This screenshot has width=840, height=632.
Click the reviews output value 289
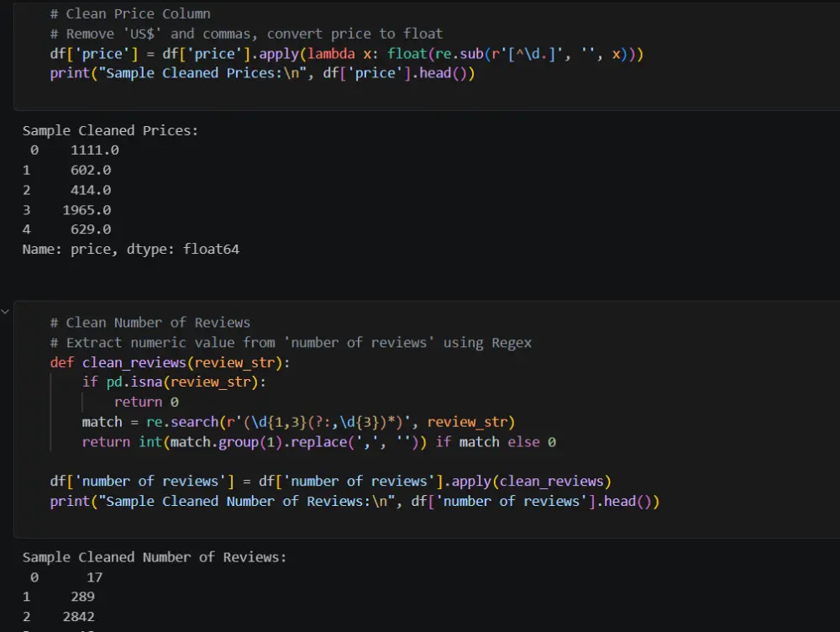(82, 598)
